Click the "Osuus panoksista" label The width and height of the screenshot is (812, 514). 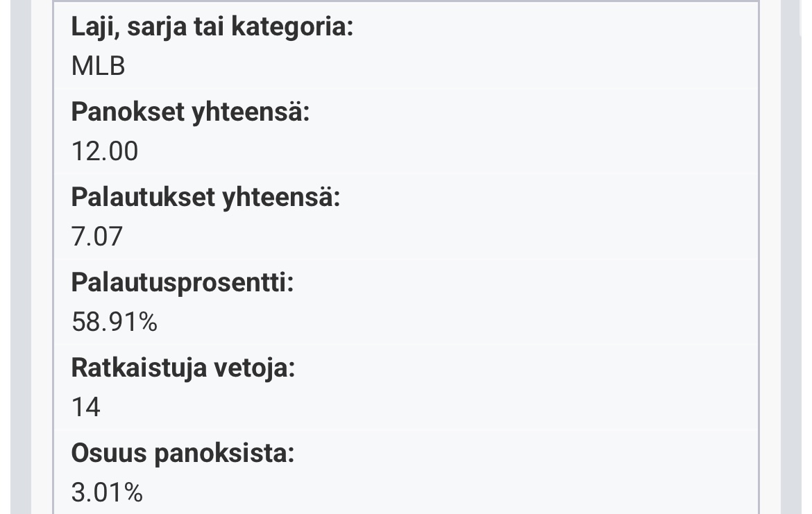click(x=183, y=454)
